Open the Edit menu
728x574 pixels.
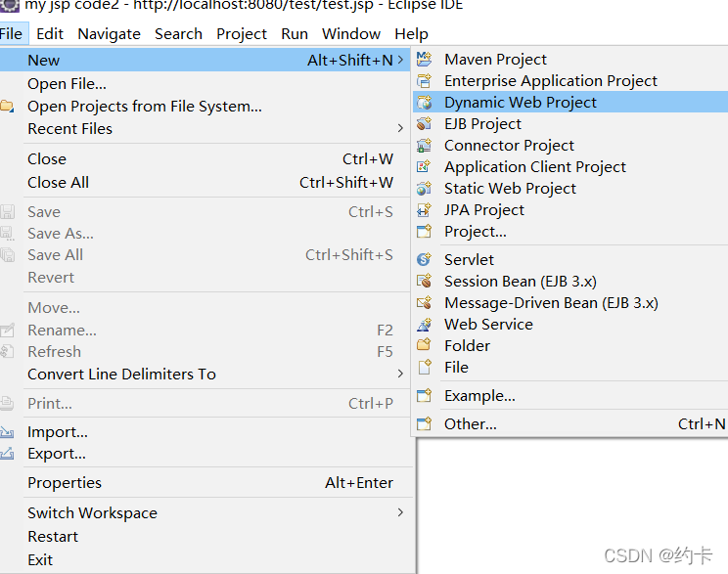click(50, 34)
